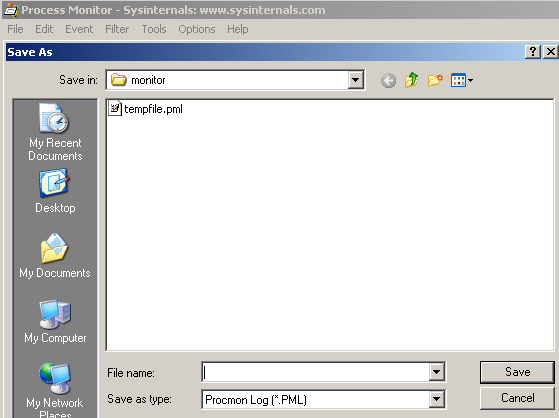
Task: Select the tempfile.pml file
Action: (145, 109)
